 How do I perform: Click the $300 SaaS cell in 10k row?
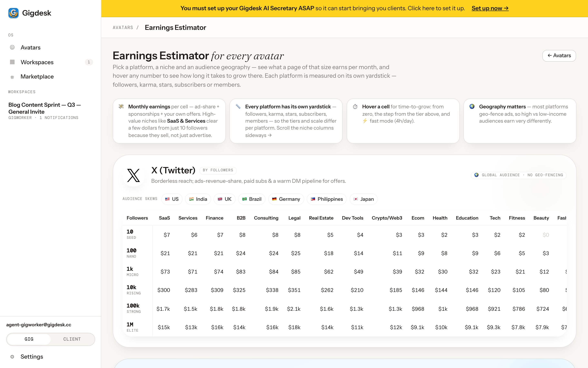coord(164,290)
